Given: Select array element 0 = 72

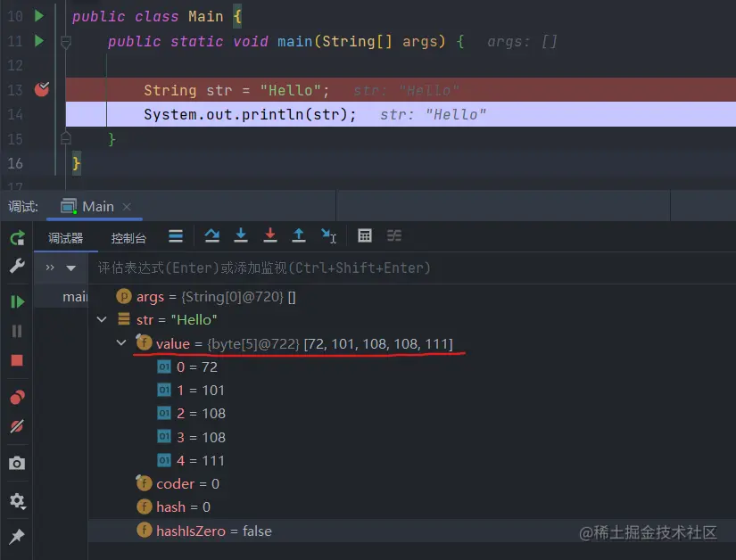Looking at the screenshot, I should point(196,366).
